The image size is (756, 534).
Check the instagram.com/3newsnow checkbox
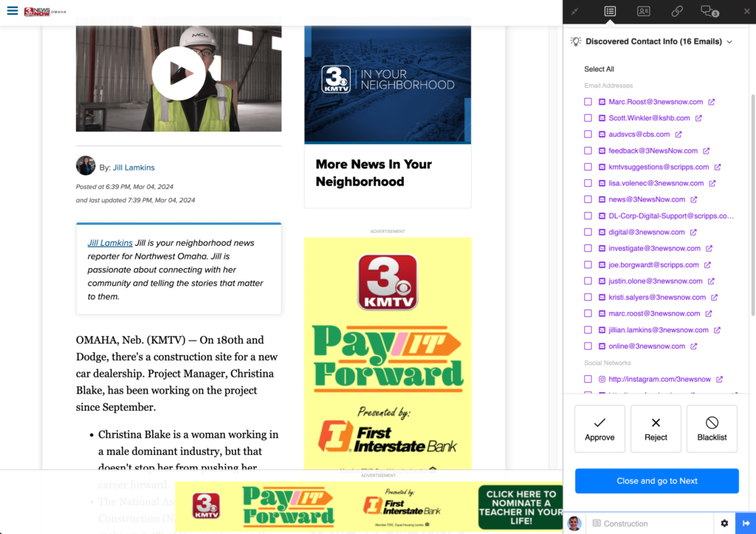click(588, 379)
